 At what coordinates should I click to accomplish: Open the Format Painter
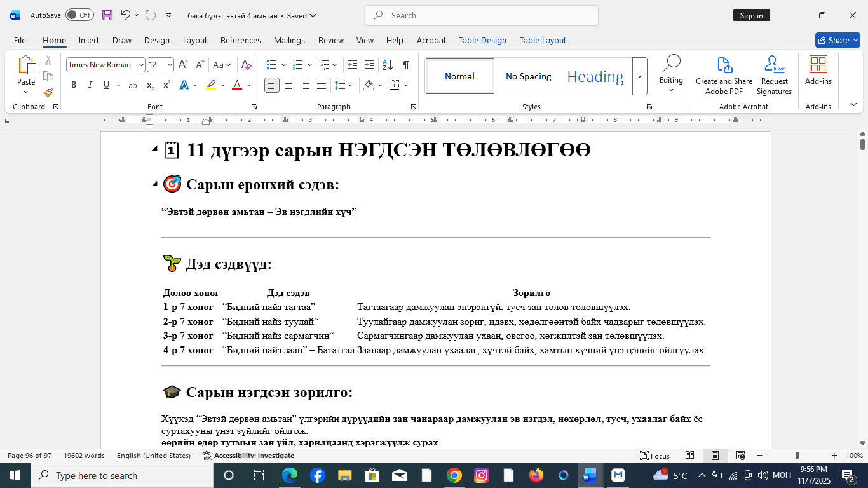point(48,92)
